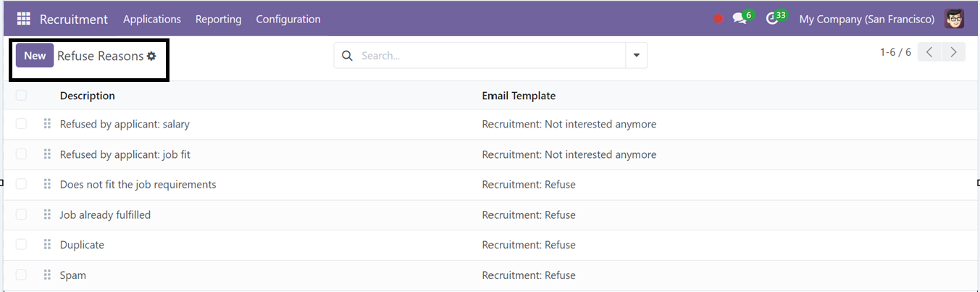Open the Applications menu
Viewport: 980px width, 292px height.
pos(152,19)
